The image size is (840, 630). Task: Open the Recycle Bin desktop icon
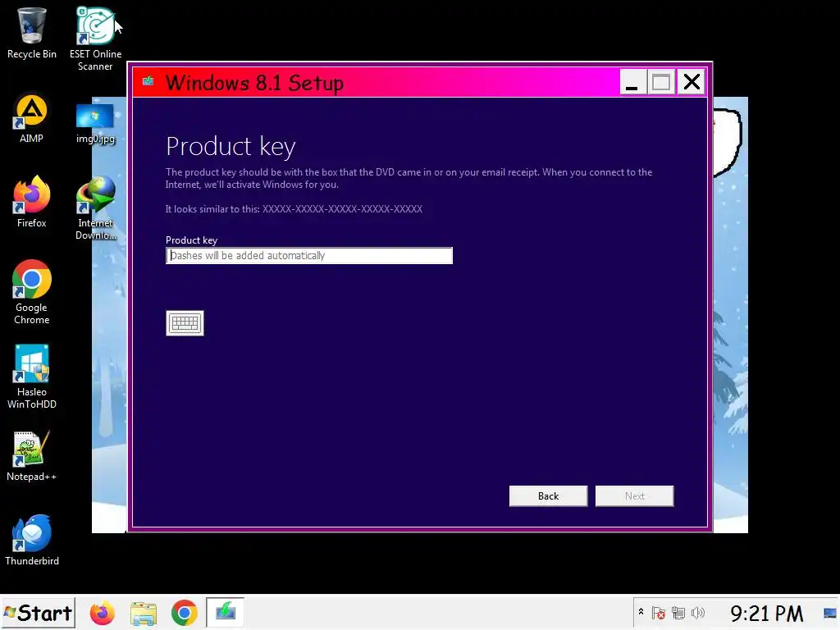coord(32,33)
